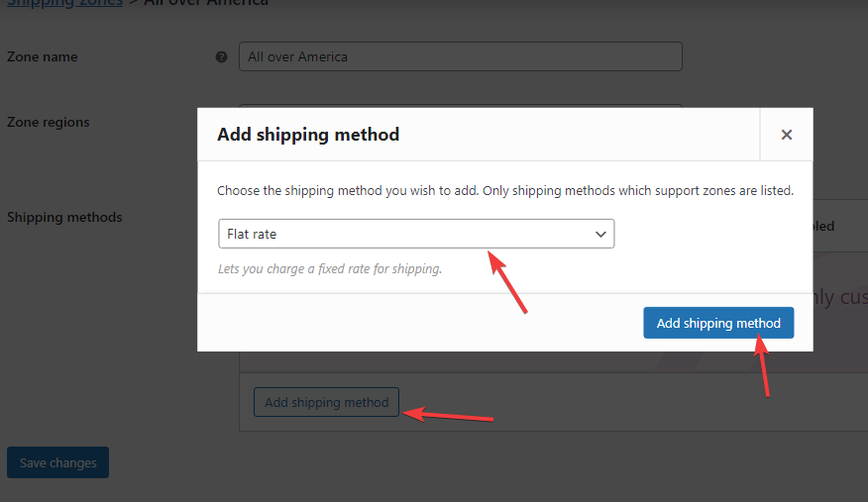Image resolution: width=868 pixels, height=502 pixels.
Task: Click the Save changes button
Action: (x=57, y=462)
